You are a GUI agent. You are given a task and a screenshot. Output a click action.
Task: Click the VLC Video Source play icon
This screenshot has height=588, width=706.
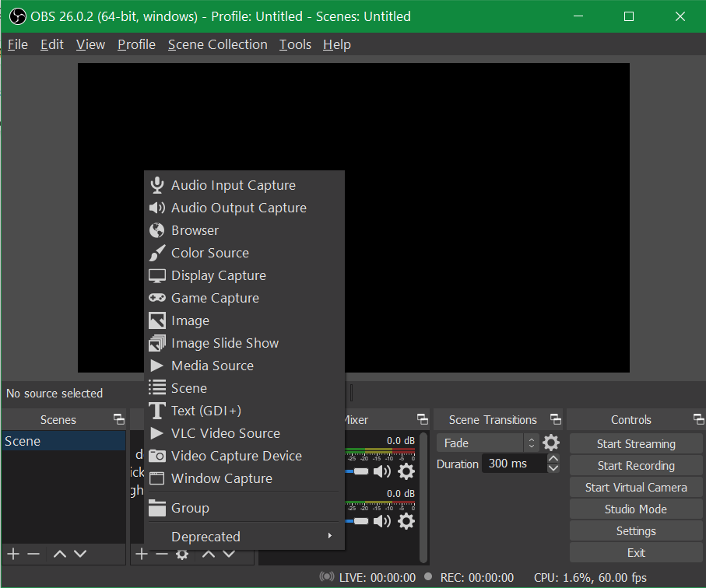(156, 432)
